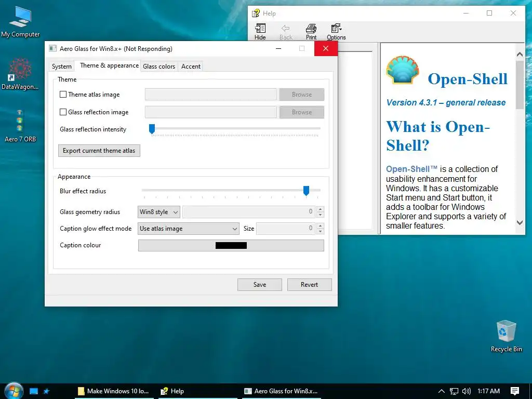
Task: Click Help pane scrollbar up arrow
Action: [520, 54]
